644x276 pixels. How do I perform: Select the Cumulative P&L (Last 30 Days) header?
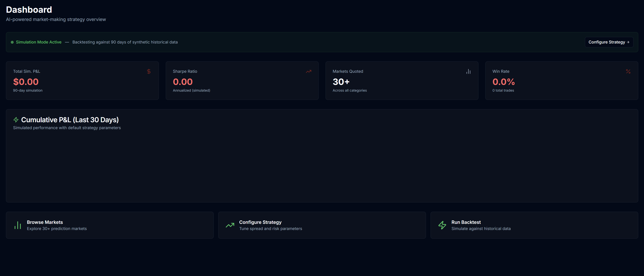(x=70, y=120)
